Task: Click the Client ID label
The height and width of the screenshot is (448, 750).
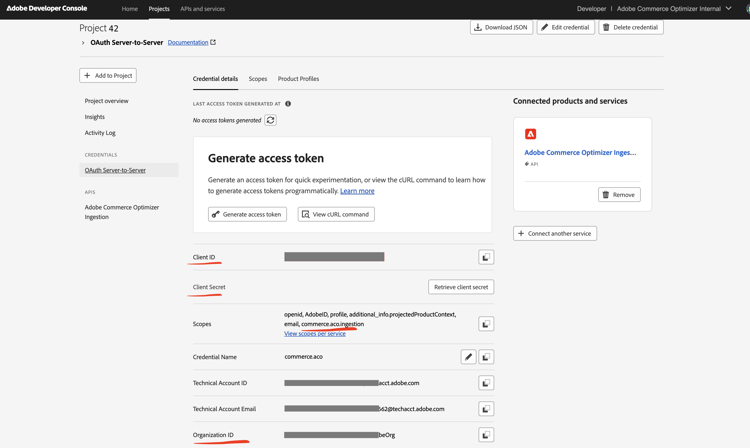Action: pyautogui.click(x=204, y=257)
